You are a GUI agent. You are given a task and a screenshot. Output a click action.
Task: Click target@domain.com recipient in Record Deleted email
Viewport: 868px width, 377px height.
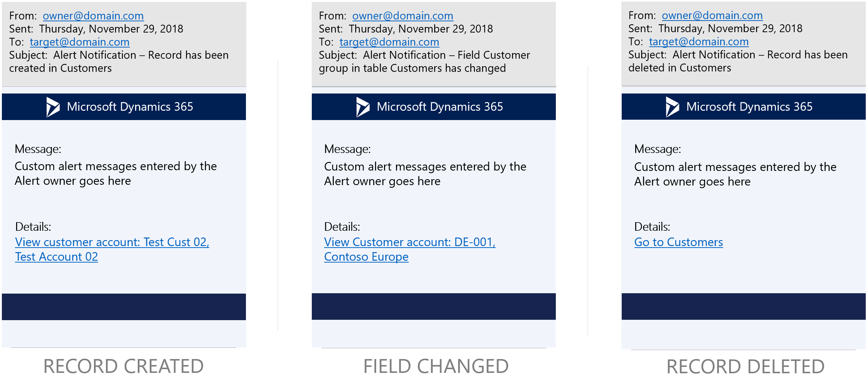(698, 41)
